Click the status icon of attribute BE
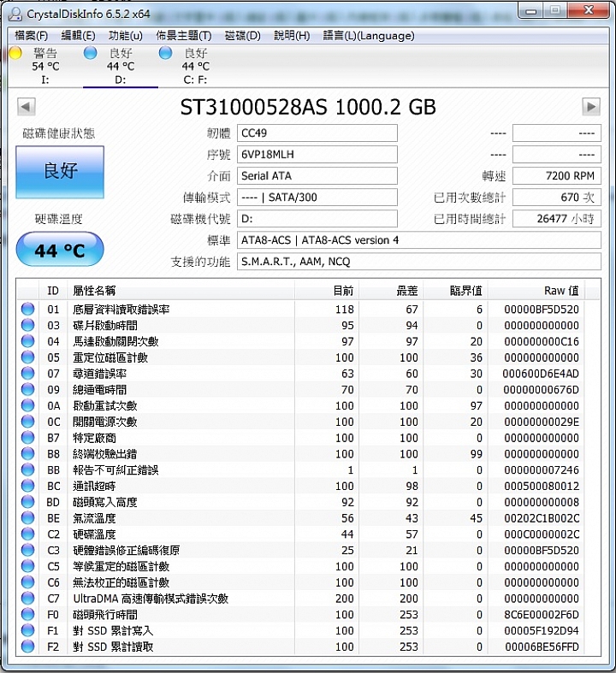Image resolution: width=616 pixels, height=673 pixels. [28, 517]
